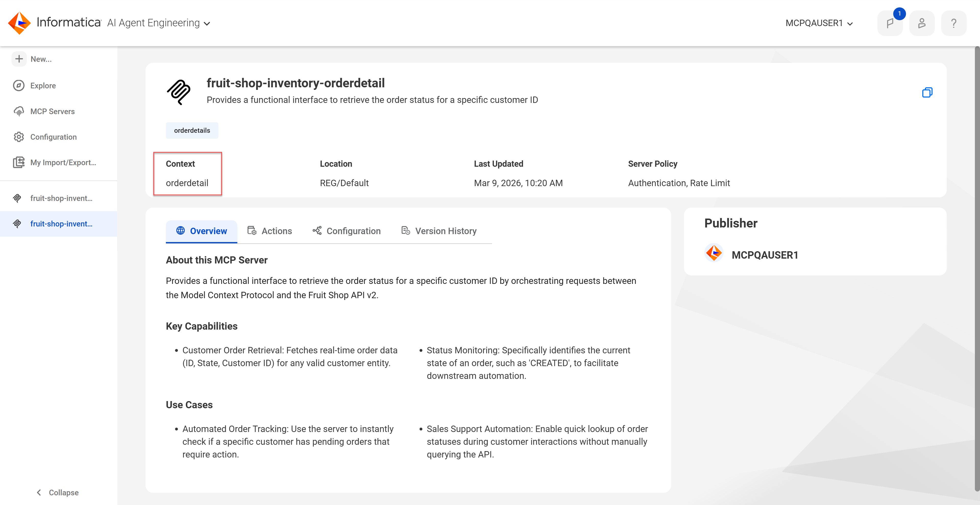Click the Context label
The width and height of the screenshot is (980, 505).
point(180,164)
